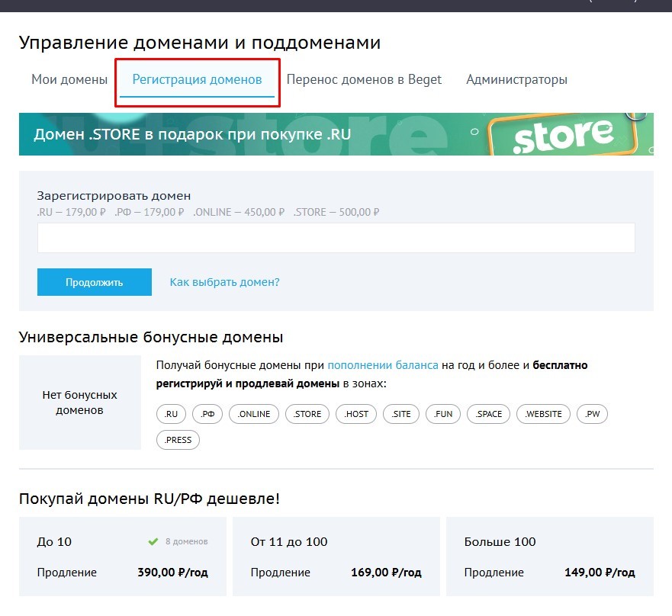
Task: Follow the пополнении баланса link
Action: (x=383, y=365)
